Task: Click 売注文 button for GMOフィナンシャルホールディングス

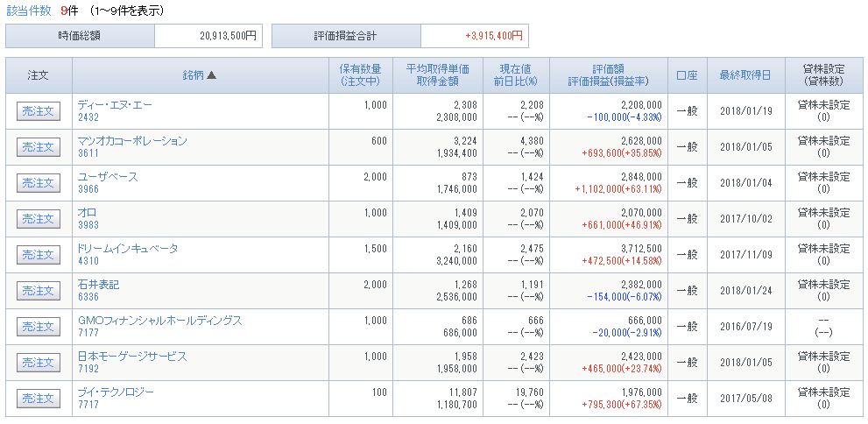Action: click(x=39, y=327)
